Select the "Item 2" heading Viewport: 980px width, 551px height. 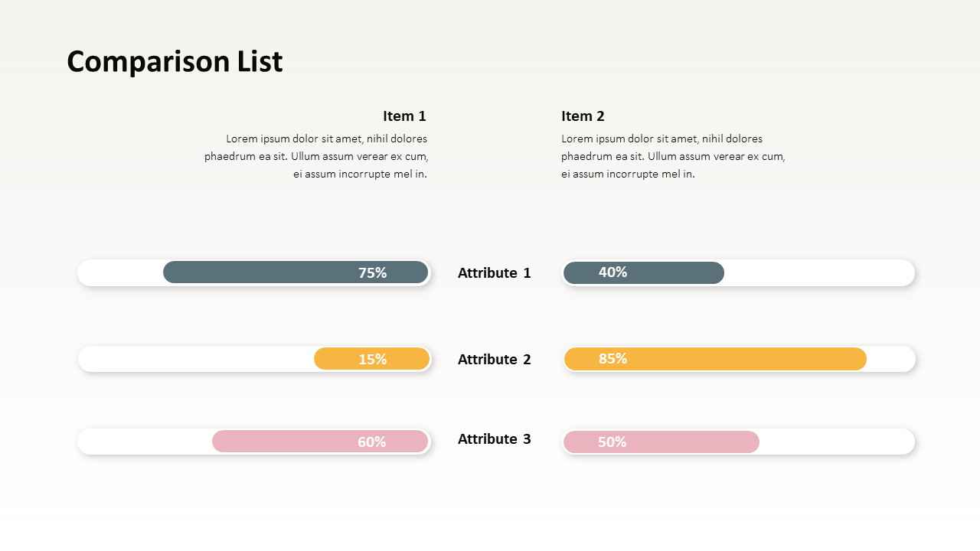coord(583,116)
